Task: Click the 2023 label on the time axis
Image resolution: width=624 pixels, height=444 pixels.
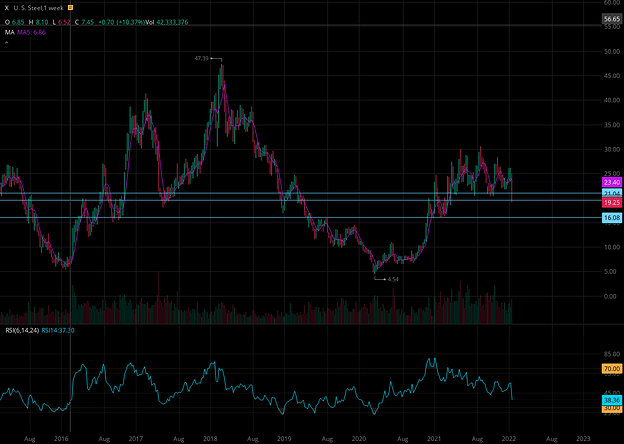Action: pos(583,439)
